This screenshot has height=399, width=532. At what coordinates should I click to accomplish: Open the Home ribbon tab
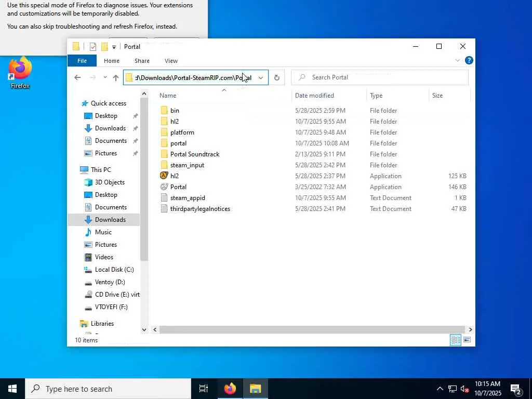point(112,61)
